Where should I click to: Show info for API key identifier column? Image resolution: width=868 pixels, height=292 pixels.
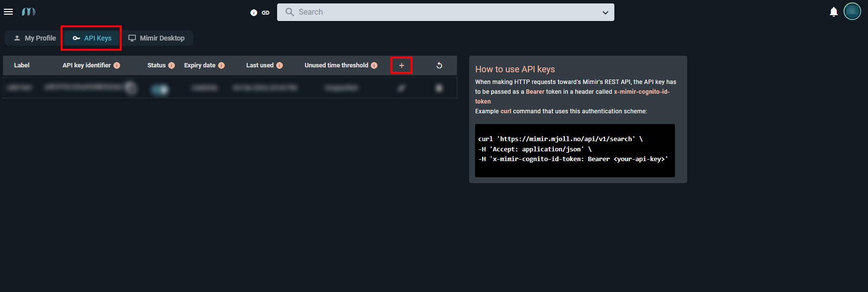point(117,65)
